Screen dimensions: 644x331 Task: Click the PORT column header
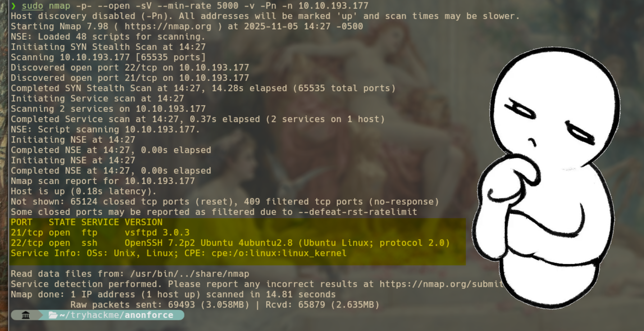[22, 222]
